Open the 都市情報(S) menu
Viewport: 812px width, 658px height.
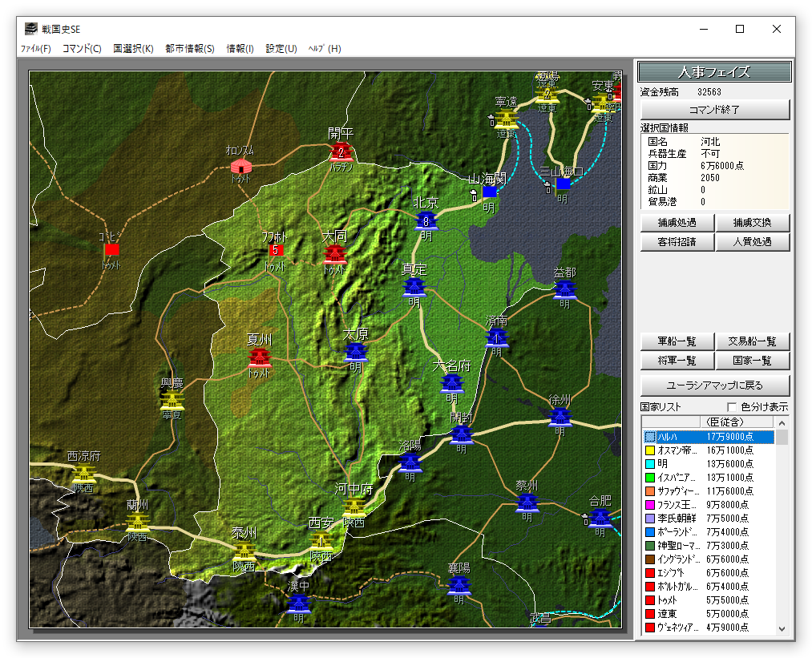click(x=190, y=49)
